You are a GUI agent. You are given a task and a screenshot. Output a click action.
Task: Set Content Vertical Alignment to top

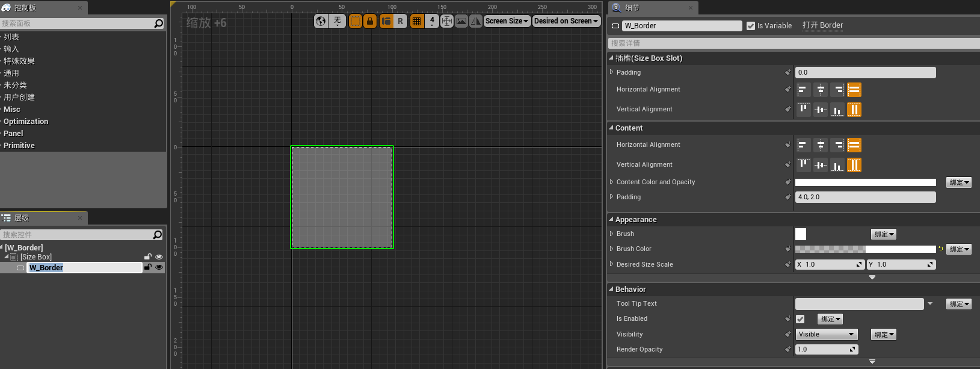coord(804,165)
